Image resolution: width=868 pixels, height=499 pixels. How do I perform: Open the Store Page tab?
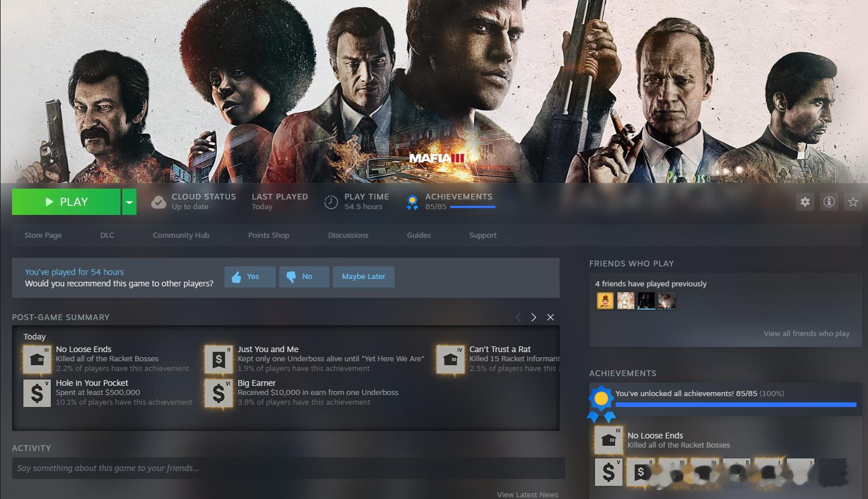(43, 235)
